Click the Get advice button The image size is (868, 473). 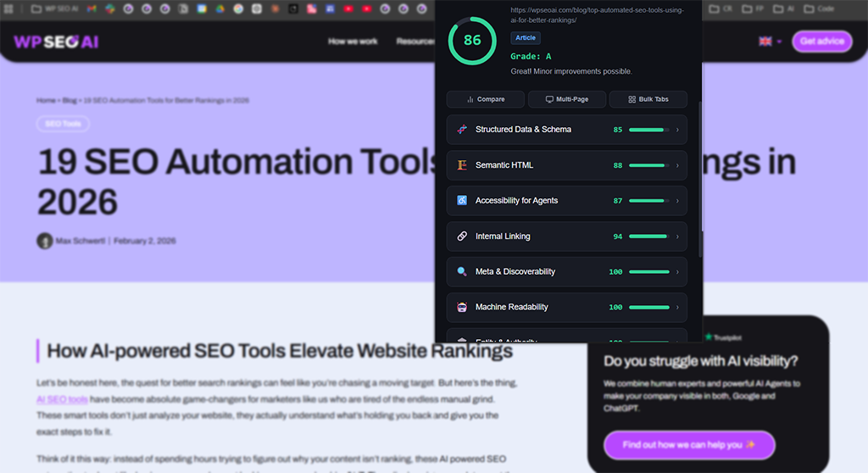coord(821,42)
